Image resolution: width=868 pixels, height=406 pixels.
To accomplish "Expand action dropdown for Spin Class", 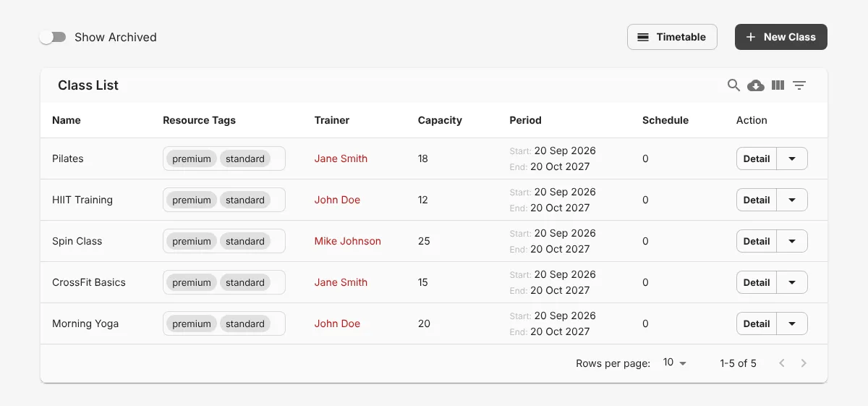I will tap(792, 241).
